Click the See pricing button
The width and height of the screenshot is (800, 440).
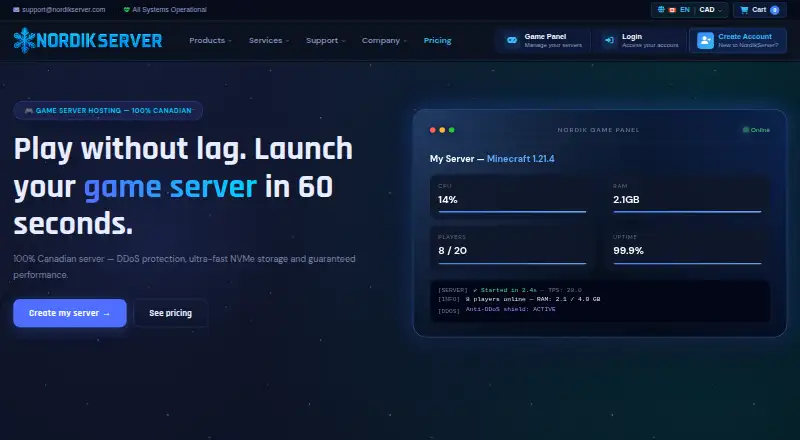170,313
